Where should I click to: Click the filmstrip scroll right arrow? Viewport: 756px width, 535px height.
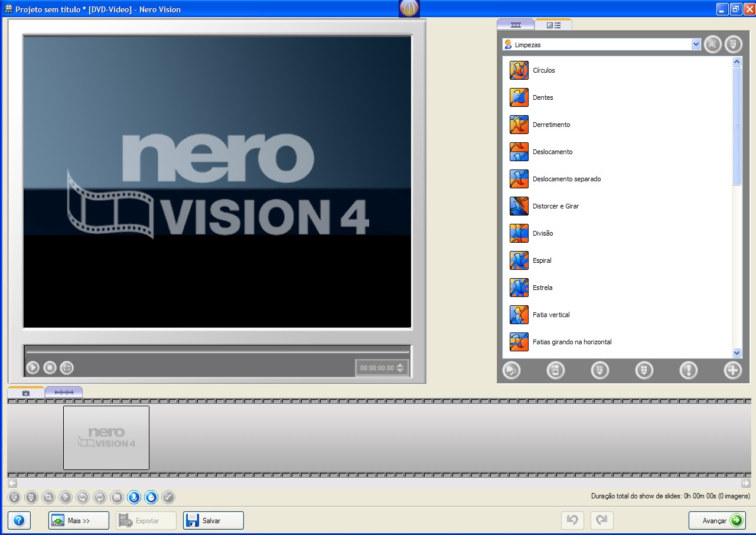tap(745, 483)
